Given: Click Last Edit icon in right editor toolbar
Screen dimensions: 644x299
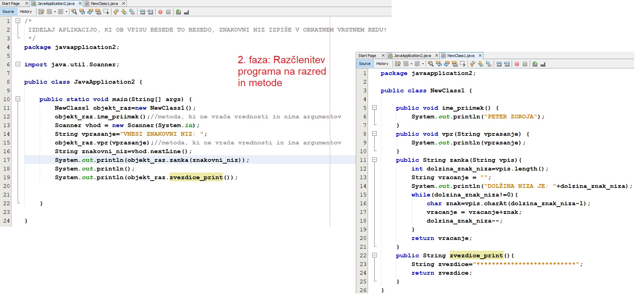Looking at the screenshot, I should (x=398, y=64).
